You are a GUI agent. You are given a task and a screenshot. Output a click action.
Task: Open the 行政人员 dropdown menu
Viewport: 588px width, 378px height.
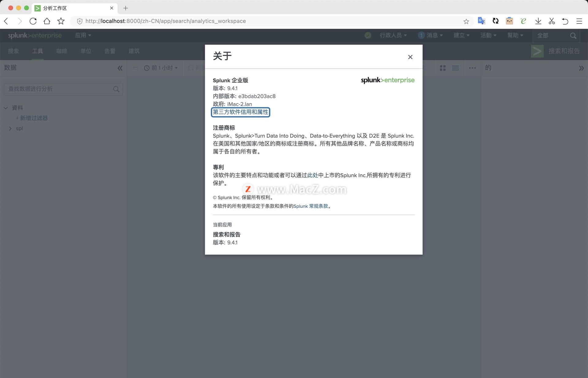[x=393, y=35]
